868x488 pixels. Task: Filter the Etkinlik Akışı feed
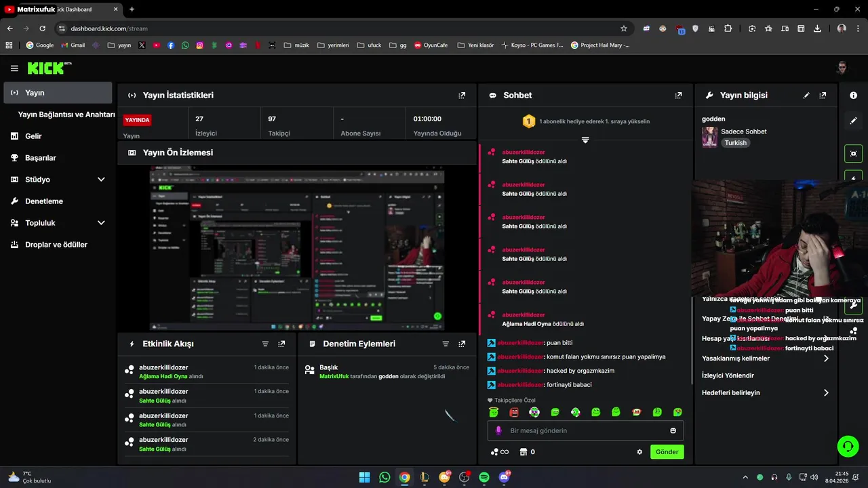[265, 344]
